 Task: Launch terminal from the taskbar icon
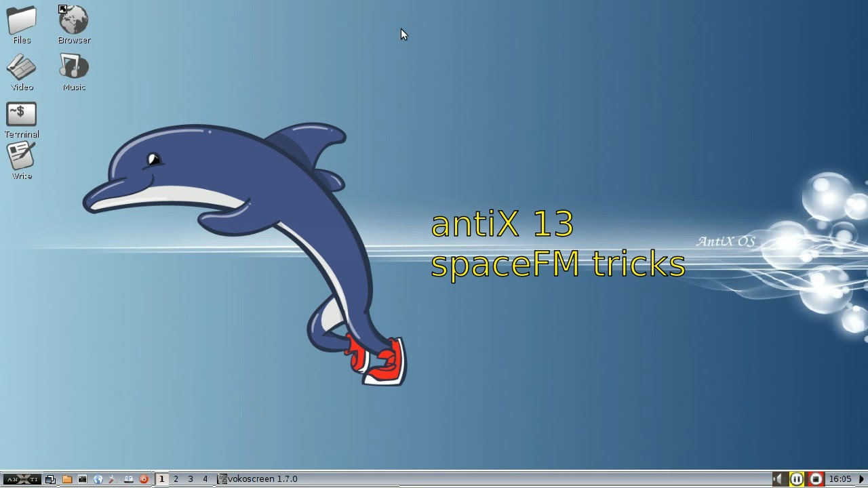click(x=83, y=479)
